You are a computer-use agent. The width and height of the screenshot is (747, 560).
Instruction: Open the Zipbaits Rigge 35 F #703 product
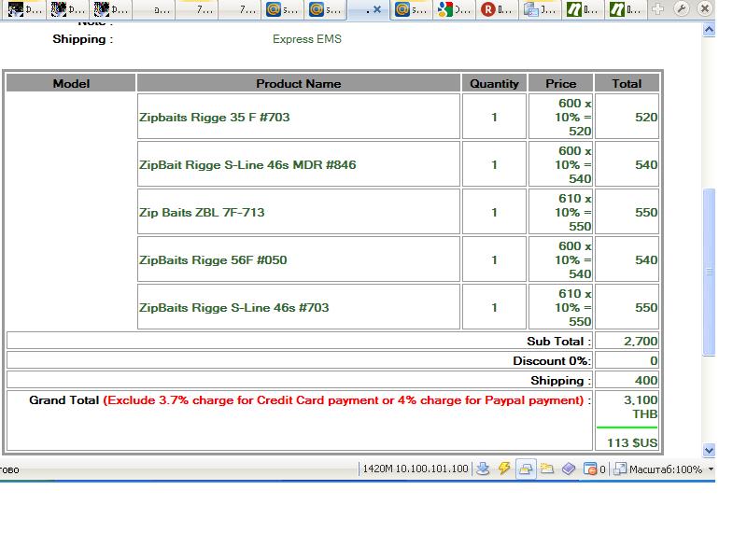click(x=215, y=118)
